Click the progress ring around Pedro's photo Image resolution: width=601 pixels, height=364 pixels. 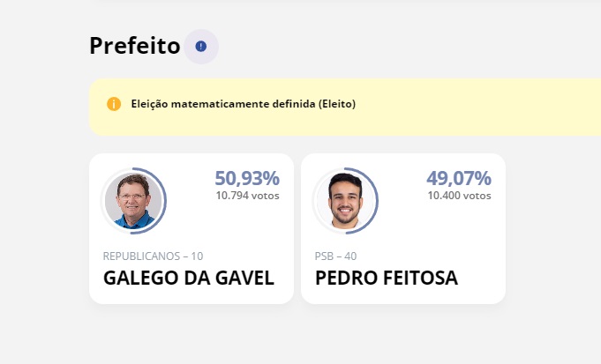(x=377, y=200)
